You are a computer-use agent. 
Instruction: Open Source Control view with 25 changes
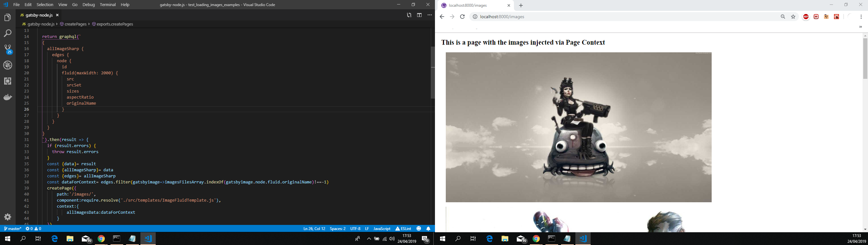[x=8, y=49]
